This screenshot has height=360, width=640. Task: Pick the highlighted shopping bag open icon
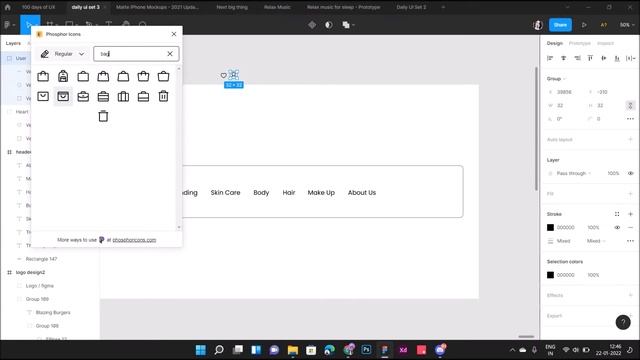point(63,96)
